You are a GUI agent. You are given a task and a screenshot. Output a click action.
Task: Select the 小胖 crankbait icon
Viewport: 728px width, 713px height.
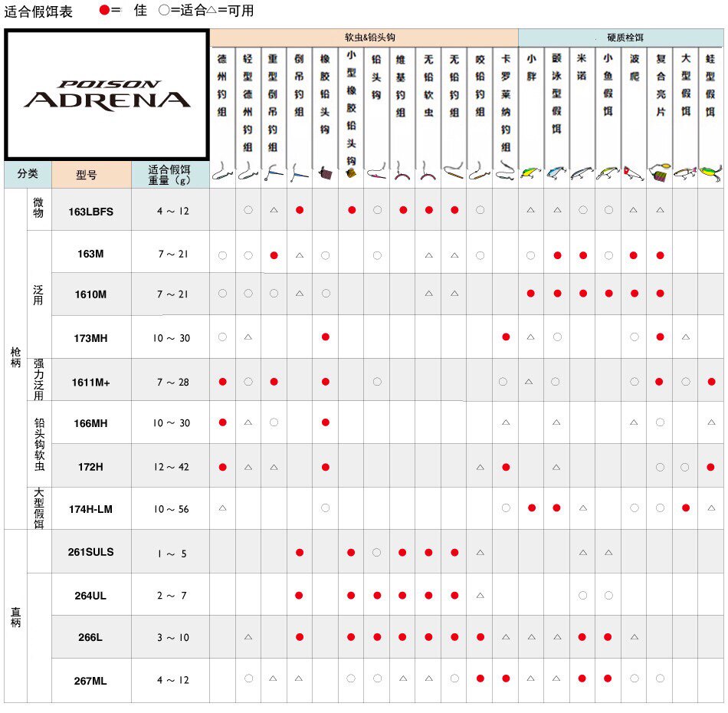[531, 172]
